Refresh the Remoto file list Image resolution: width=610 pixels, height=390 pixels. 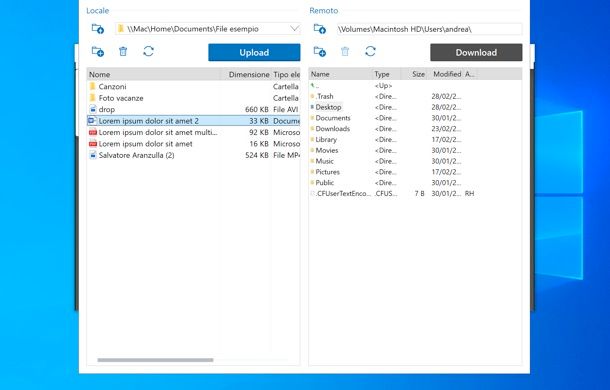click(x=370, y=51)
